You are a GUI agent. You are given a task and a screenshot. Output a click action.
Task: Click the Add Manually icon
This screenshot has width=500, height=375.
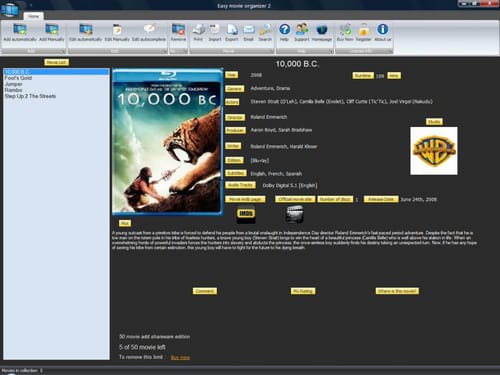(x=52, y=30)
